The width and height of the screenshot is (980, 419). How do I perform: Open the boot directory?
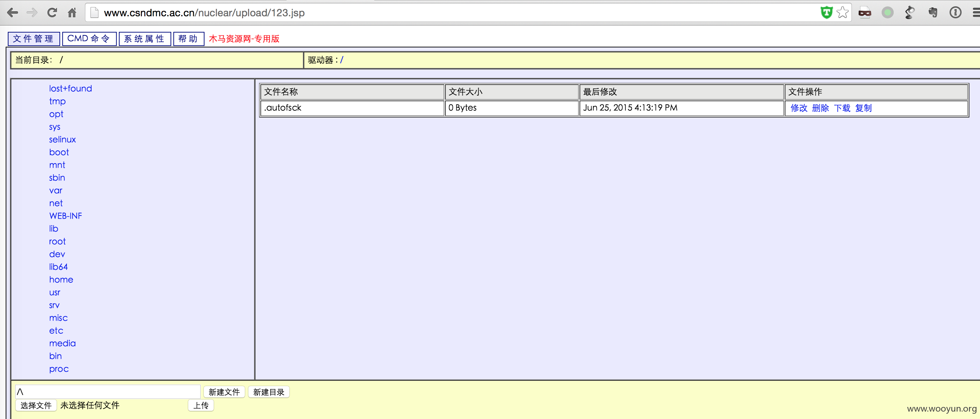point(59,152)
